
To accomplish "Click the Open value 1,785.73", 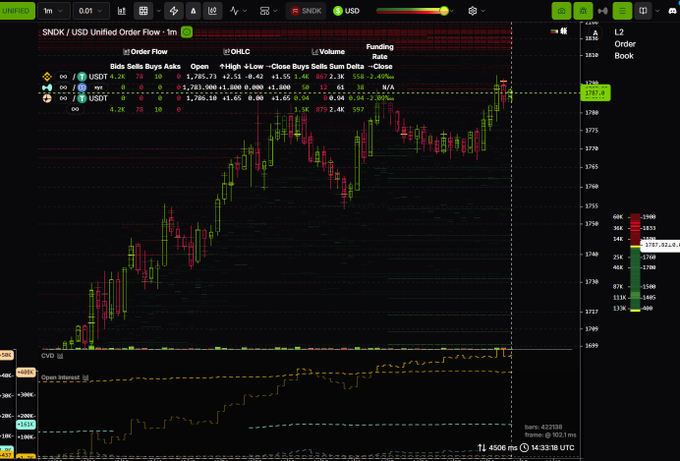I will click(x=201, y=77).
